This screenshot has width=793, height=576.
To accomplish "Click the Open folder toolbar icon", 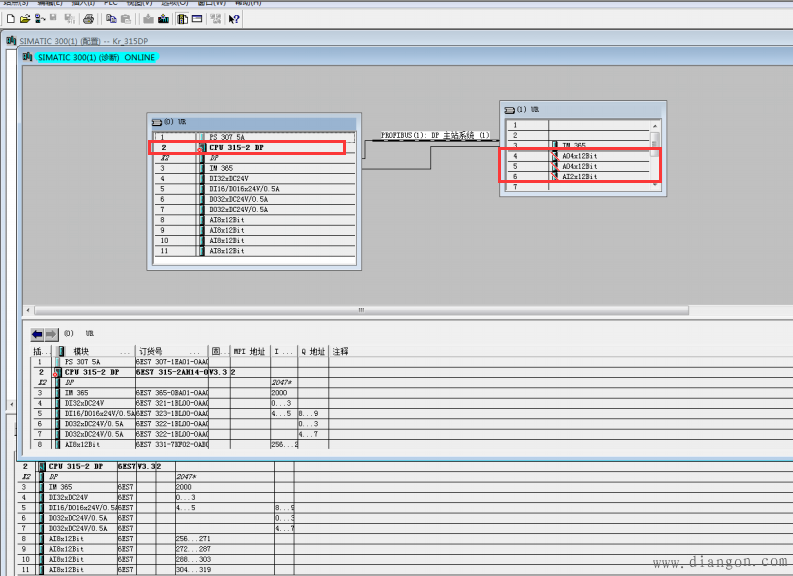I will click(24, 19).
